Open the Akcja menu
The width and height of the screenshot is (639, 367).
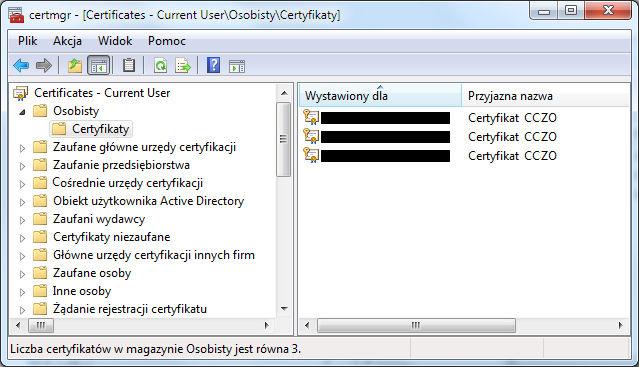coord(67,41)
